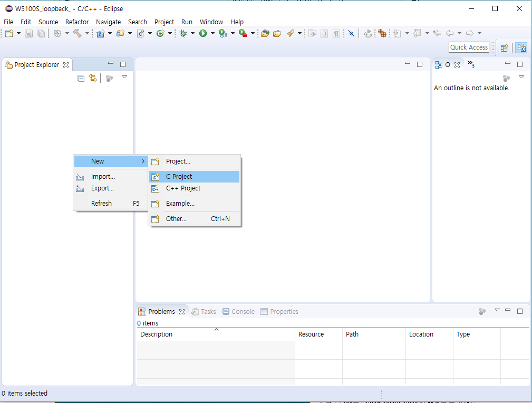Click the Profile run icon
Screen dimensions: 532x403
coord(223,33)
